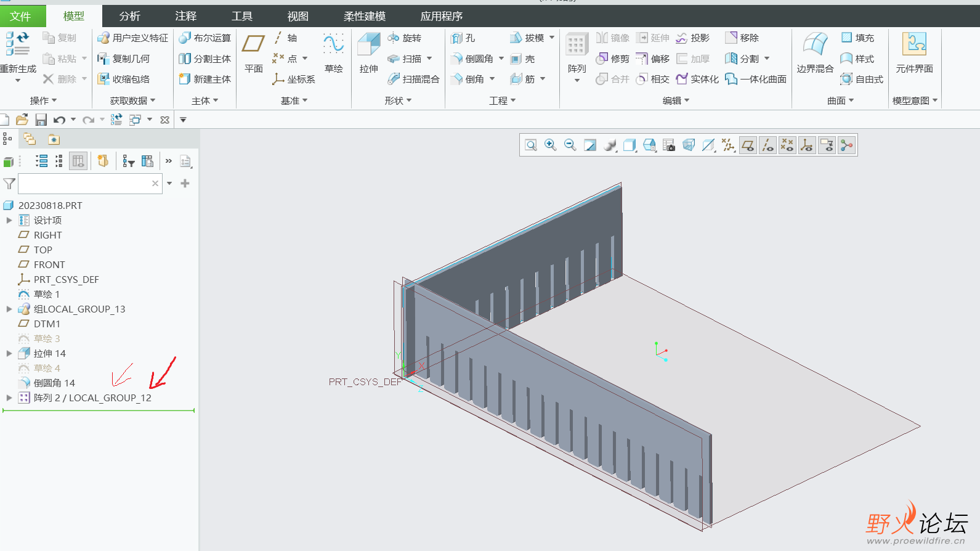
Task: Create a datum Plane (平面)
Action: tap(253, 54)
